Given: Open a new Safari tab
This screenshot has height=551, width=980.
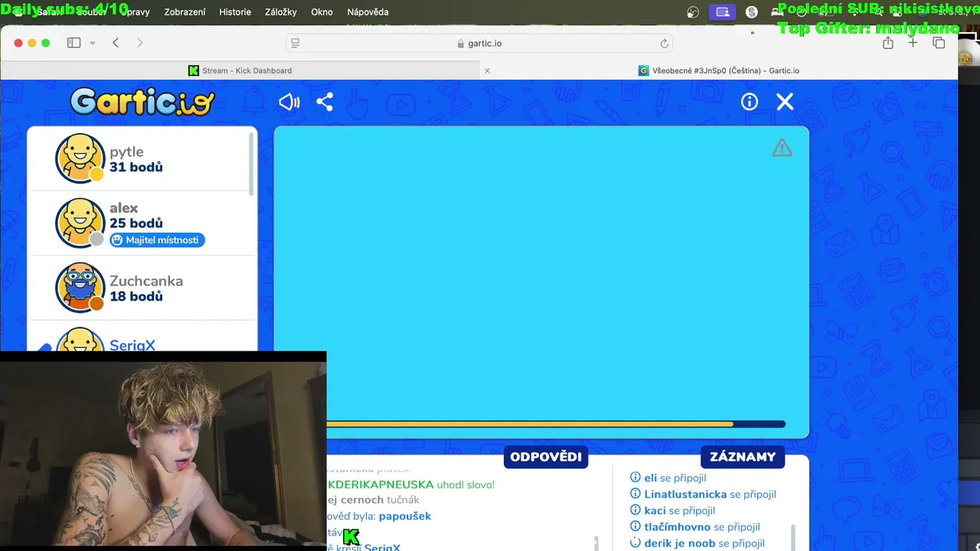Looking at the screenshot, I should (x=913, y=43).
